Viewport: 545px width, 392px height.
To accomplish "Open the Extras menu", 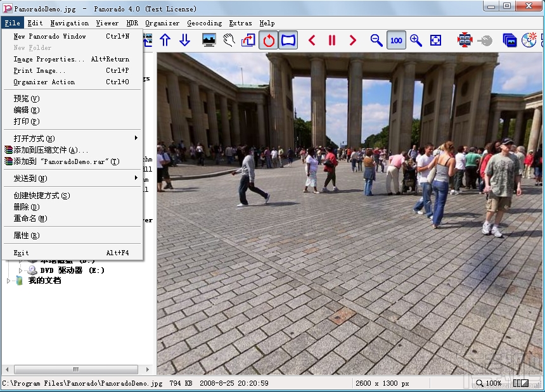I will click(x=240, y=23).
